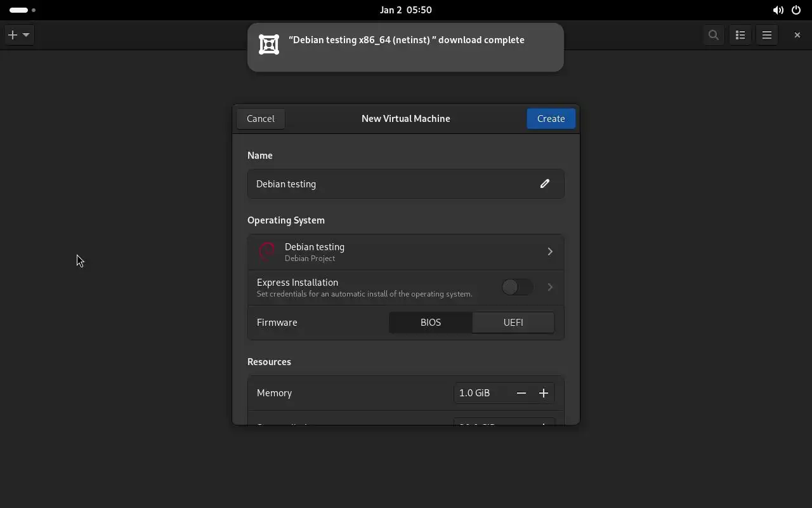Image resolution: width=812 pixels, height=508 pixels.
Task: Decrease memory with the minus button
Action: coord(521,393)
